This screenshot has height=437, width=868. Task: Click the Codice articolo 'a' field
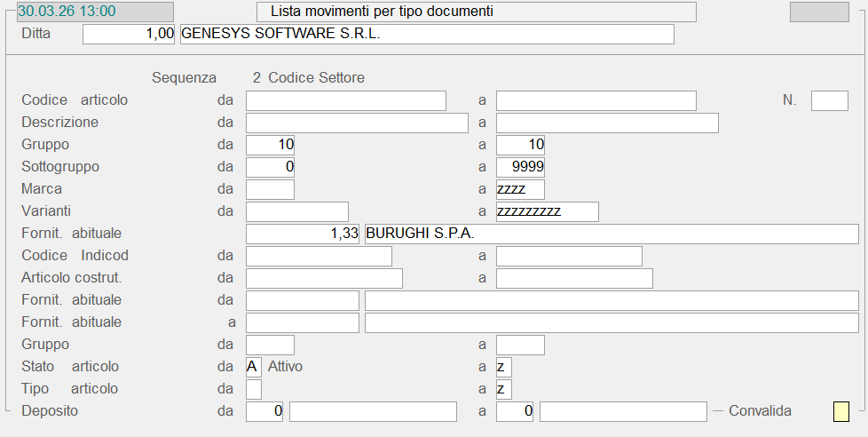596,100
